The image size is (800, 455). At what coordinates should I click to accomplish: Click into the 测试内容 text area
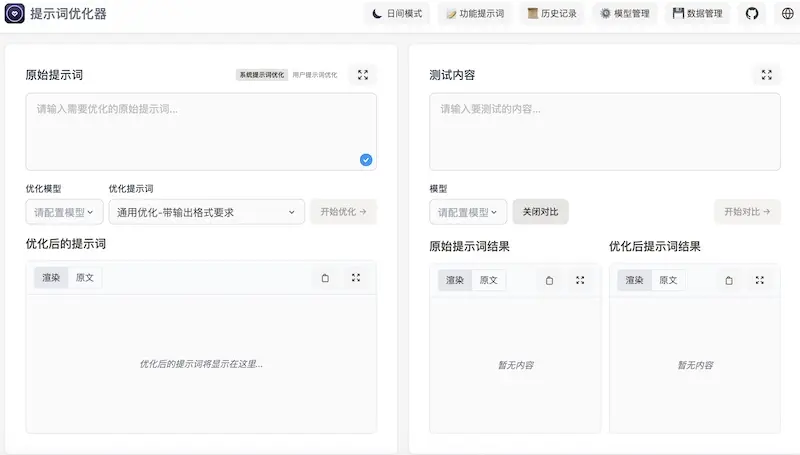click(605, 132)
